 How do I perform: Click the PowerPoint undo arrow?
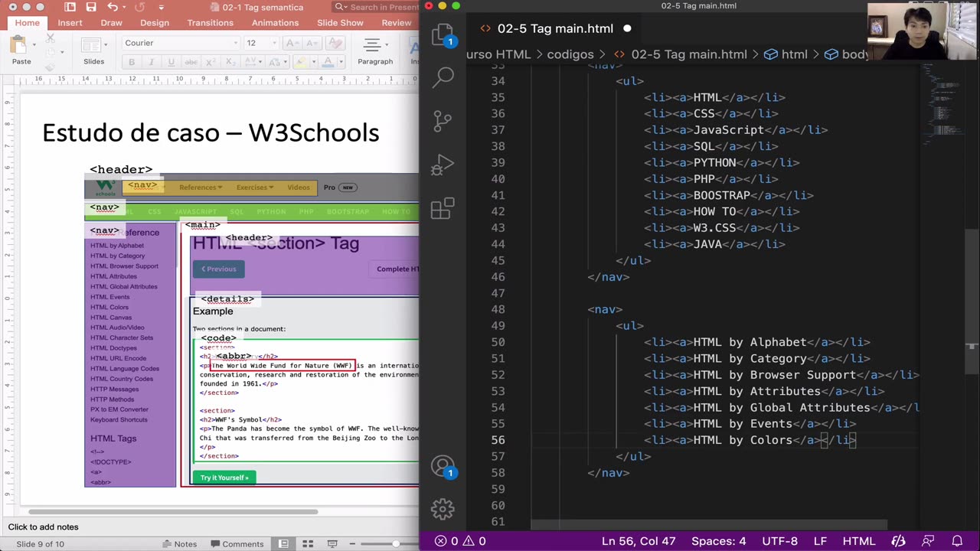[113, 7]
